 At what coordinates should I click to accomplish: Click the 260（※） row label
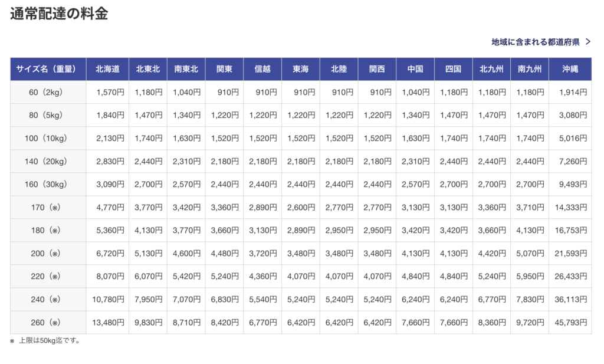pyautogui.click(x=48, y=322)
